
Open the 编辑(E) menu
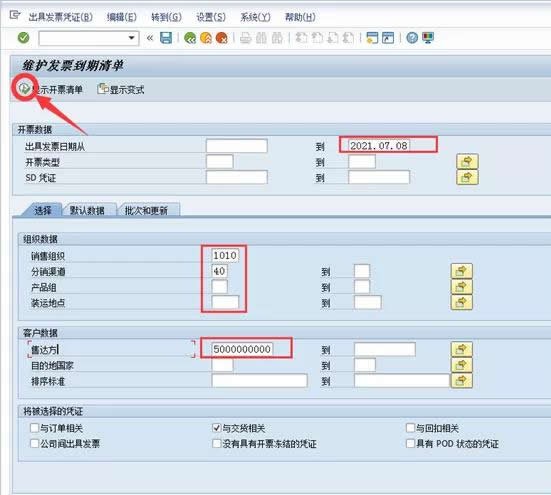point(122,17)
